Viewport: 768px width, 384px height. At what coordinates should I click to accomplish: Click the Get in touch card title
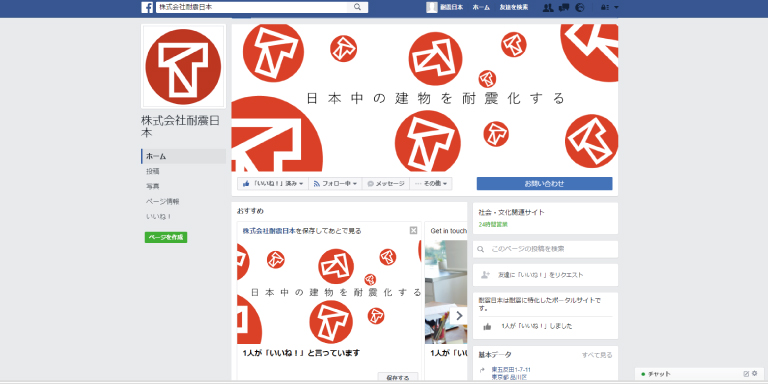coord(449,231)
